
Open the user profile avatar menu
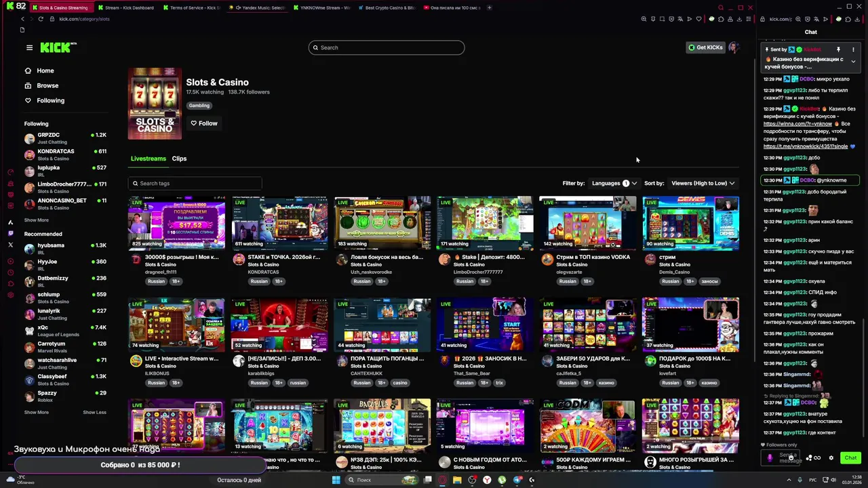click(733, 47)
